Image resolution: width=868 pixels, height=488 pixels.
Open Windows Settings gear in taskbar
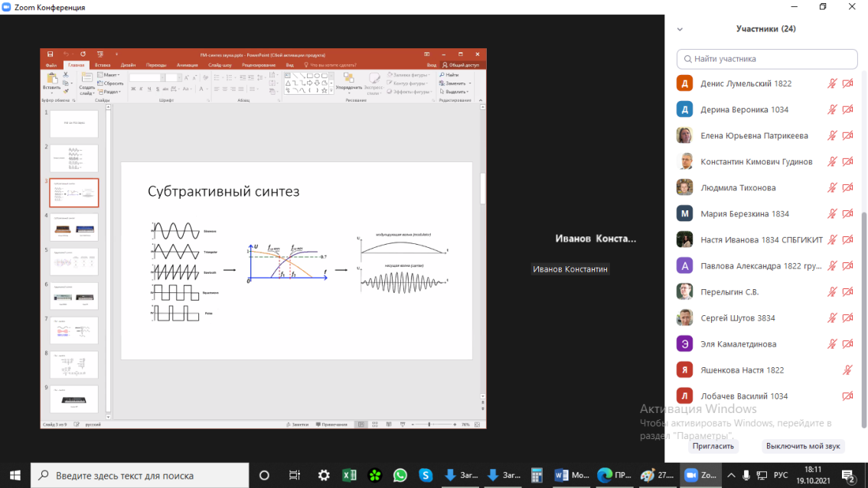(x=324, y=475)
